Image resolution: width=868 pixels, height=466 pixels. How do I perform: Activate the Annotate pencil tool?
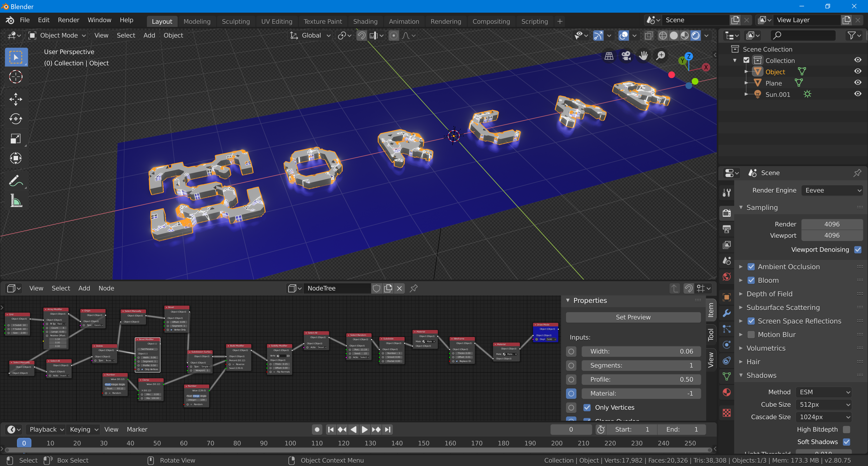pyautogui.click(x=16, y=181)
